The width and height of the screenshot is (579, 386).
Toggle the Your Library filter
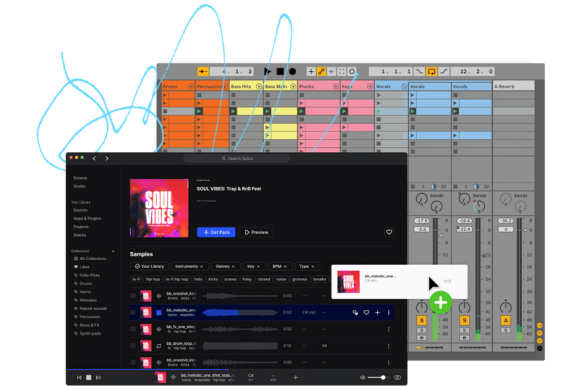point(149,266)
